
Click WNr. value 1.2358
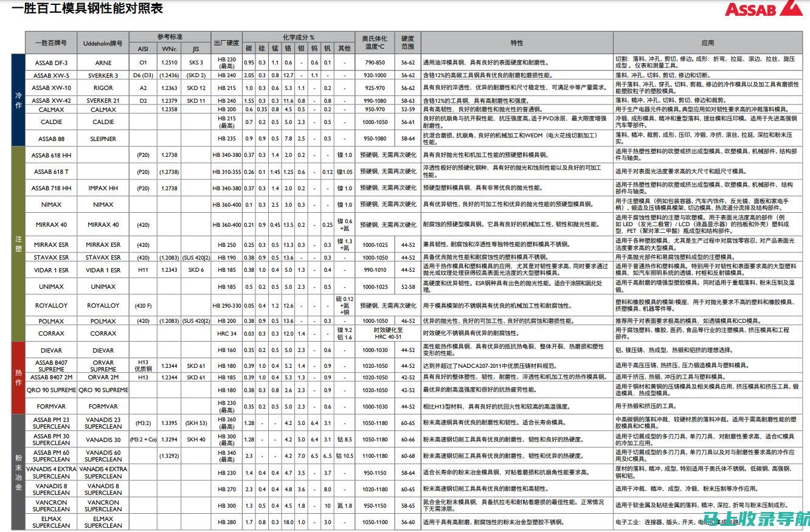(168, 109)
